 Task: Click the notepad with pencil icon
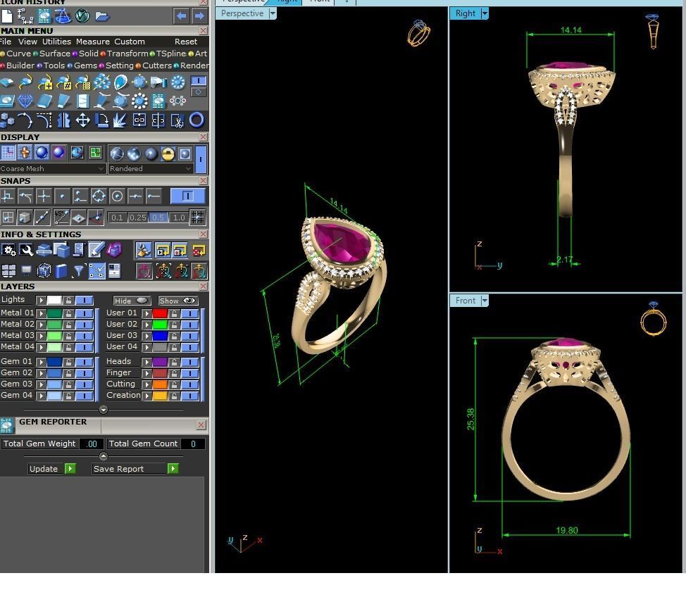coord(96,250)
